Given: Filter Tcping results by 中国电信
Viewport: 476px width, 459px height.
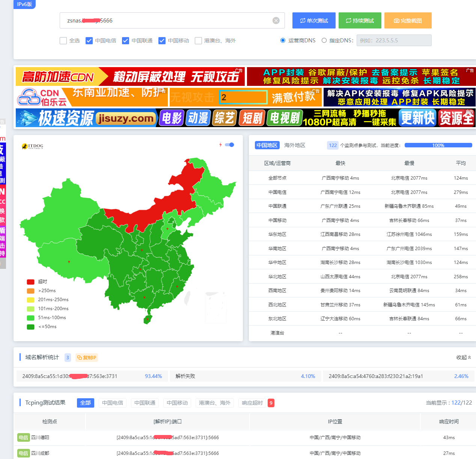Looking at the screenshot, I should (113, 403).
